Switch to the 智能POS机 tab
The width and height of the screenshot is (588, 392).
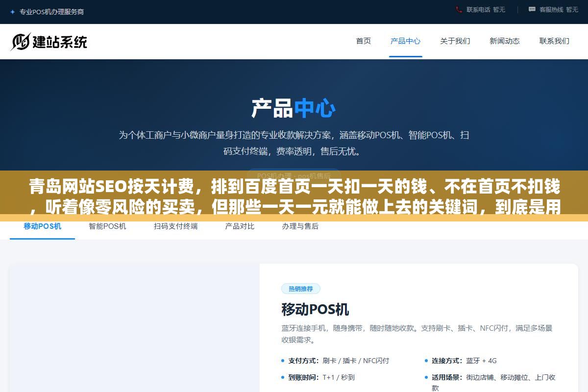click(x=107, y=226)
